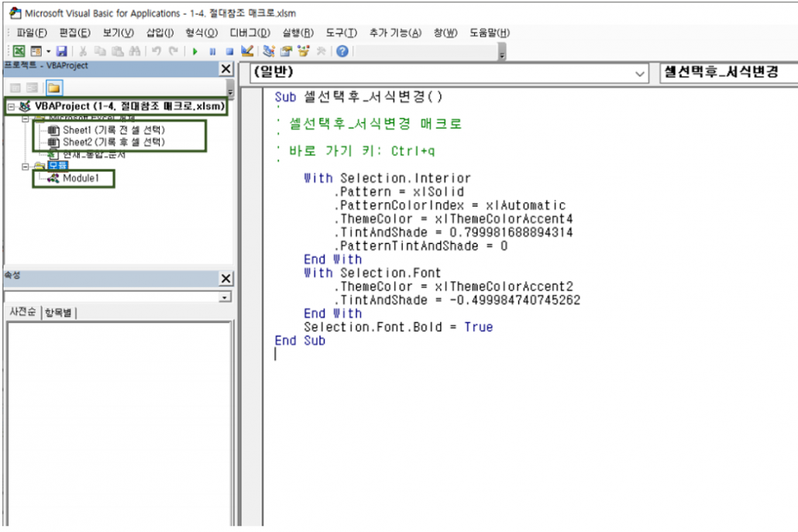Click the Cut scissors icon
Viewport: 798px width, 532px height.
tap(82, 51)
